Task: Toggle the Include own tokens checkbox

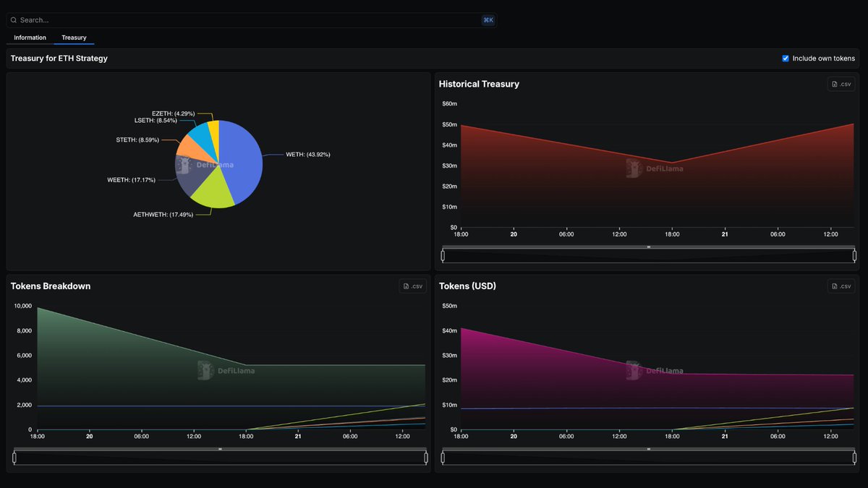Action: [786, 59]
